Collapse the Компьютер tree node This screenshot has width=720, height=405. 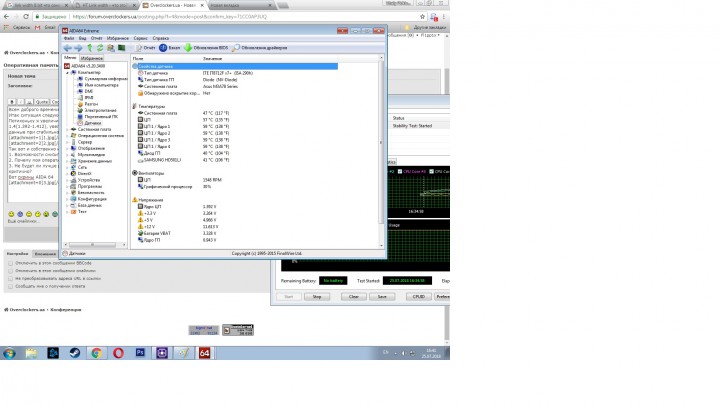pos(67,73)
